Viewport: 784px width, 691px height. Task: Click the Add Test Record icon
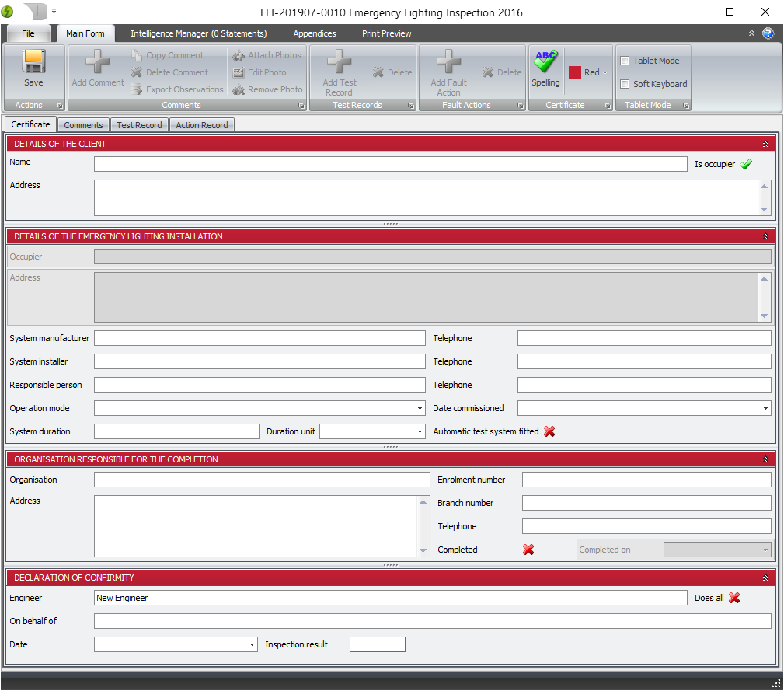click(340, 61)
